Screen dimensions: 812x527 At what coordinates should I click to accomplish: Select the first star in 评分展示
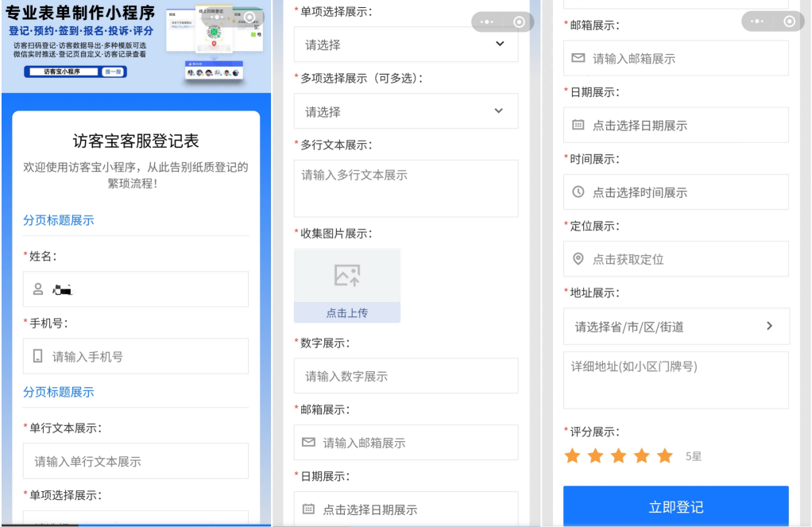(x=572, y=455)
